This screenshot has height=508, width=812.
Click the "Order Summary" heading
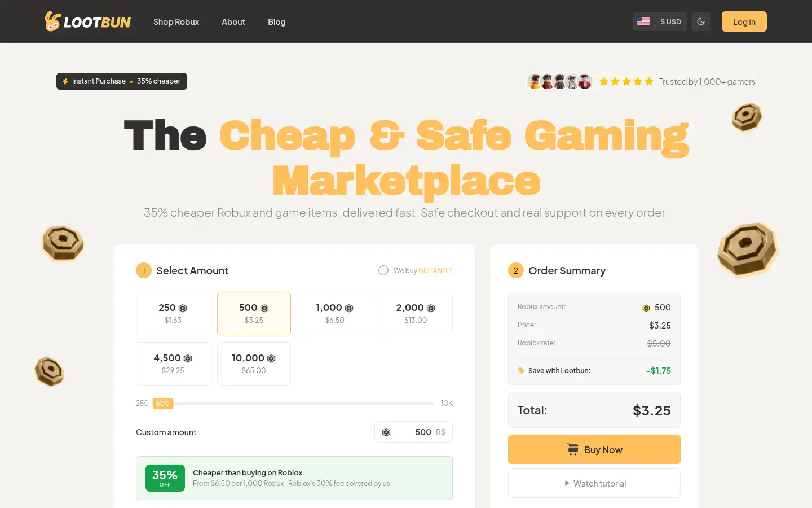[567, 270]
